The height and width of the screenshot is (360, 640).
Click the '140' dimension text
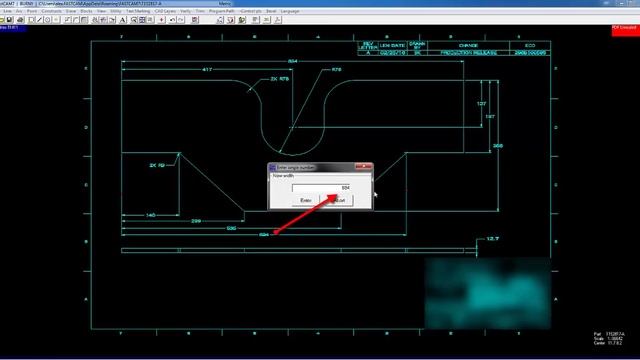(151, 215)
